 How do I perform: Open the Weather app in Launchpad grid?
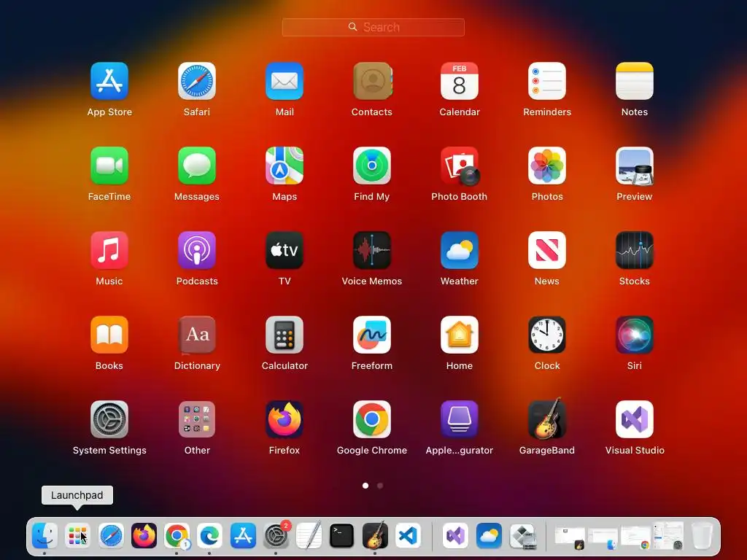click(460, 250)
